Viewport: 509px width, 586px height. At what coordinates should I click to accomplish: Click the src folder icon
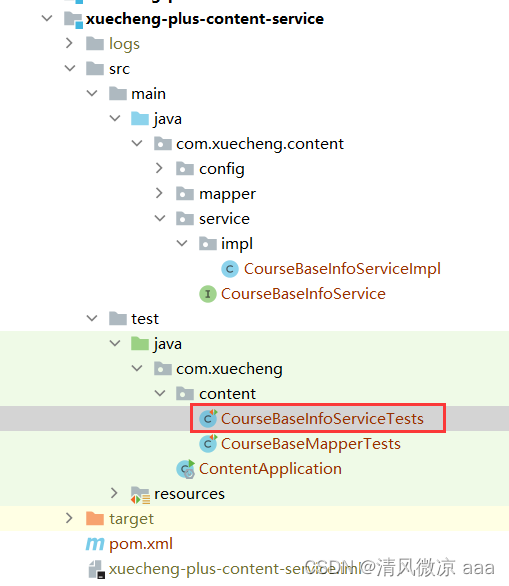(x=95, y=69)
